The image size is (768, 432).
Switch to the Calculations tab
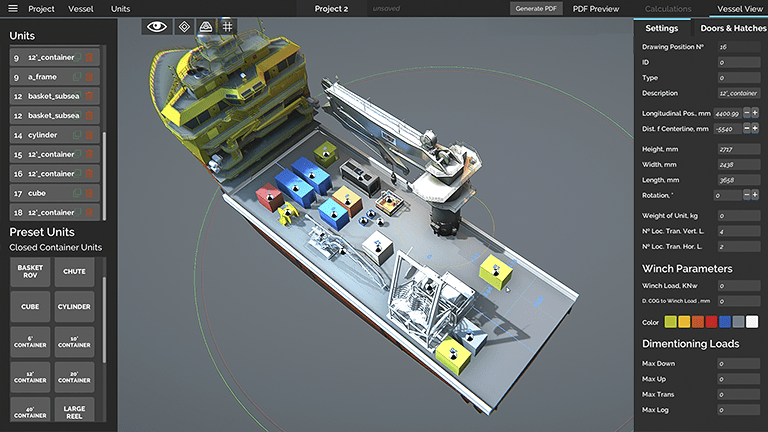pos(668,9)
